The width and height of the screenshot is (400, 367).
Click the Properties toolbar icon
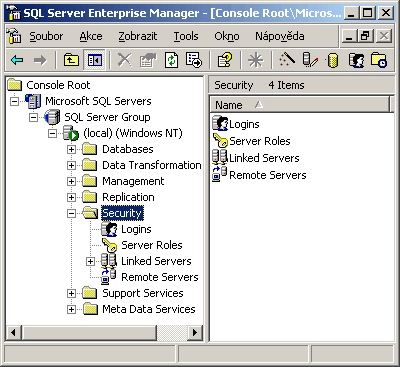(148, 60)
